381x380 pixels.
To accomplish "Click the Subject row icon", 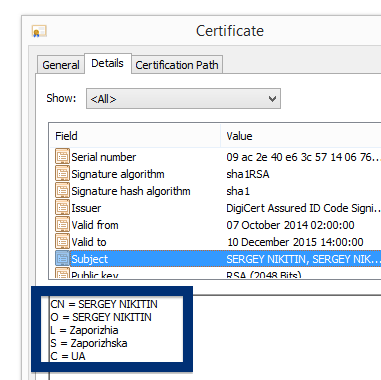I will click(62, 259).
